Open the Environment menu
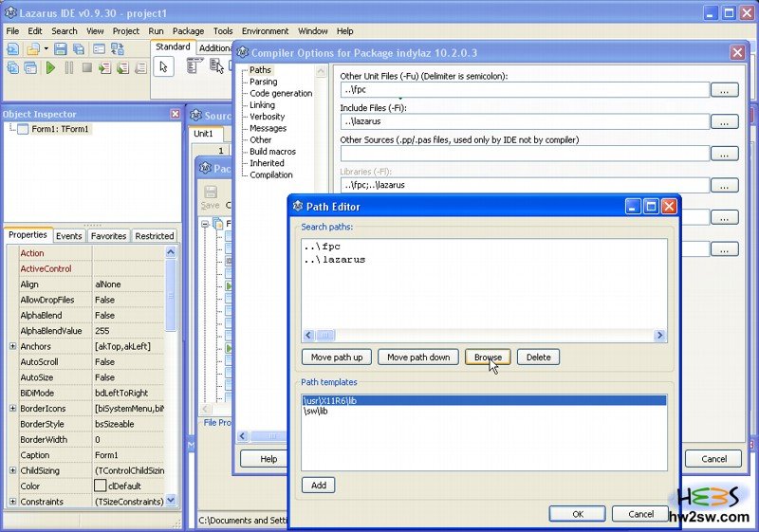759x532 pixels. pyautogui.click(x=266, y=31)
